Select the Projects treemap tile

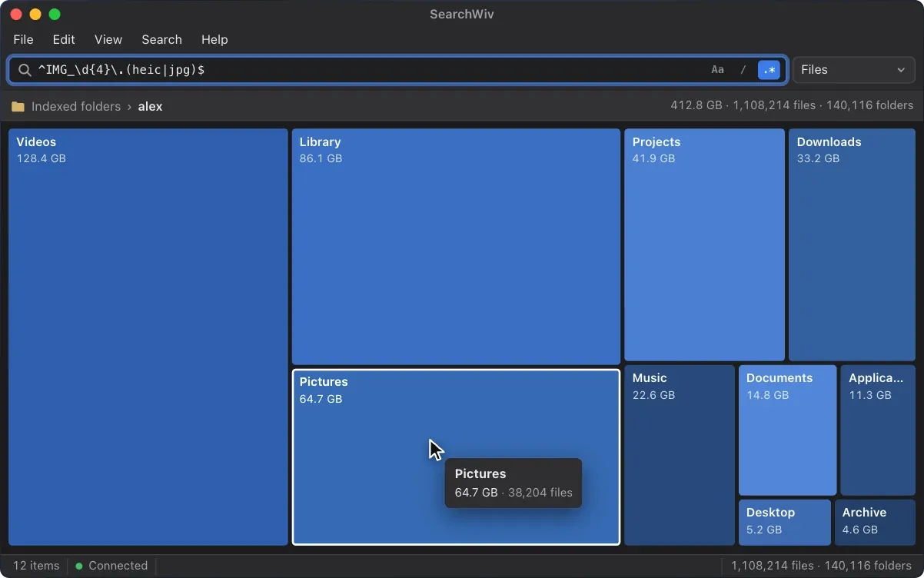pyautogui.click(x=704, y=244)
